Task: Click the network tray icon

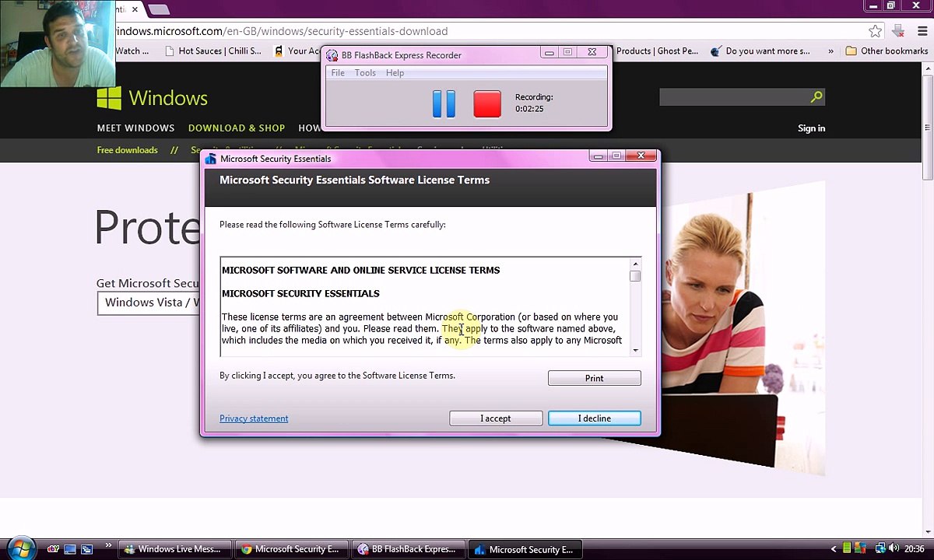Action: 880,549
